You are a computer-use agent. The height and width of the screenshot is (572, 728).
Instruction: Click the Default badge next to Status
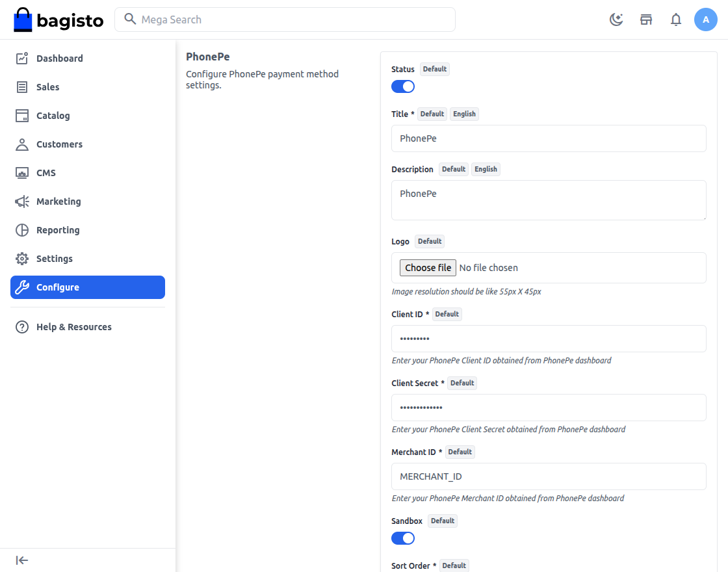coord(435,69)
